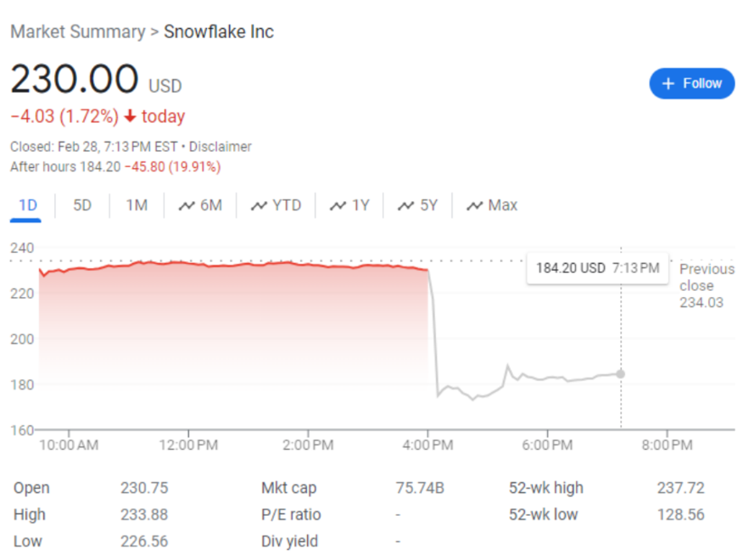Click the trend icon next to Max

(475, 205)
